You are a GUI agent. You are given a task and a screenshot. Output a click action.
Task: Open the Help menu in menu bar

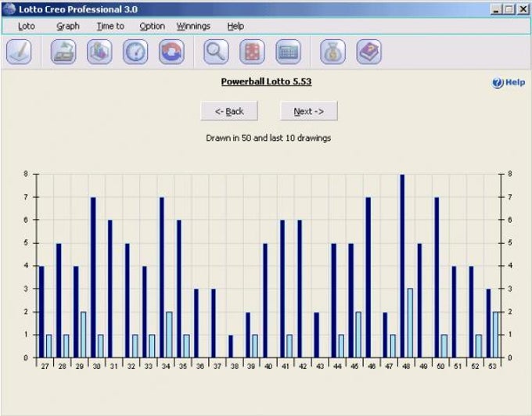coord(235,26)
